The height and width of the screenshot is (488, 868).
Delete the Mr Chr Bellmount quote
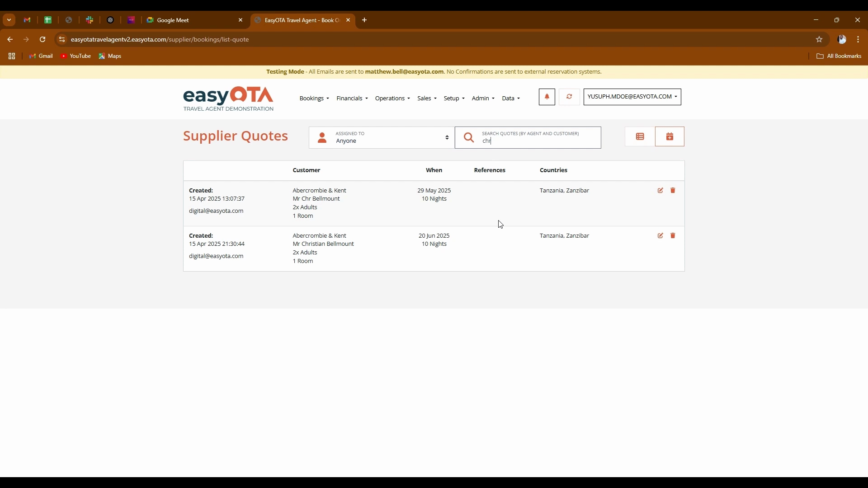click(x=673, y=191)
